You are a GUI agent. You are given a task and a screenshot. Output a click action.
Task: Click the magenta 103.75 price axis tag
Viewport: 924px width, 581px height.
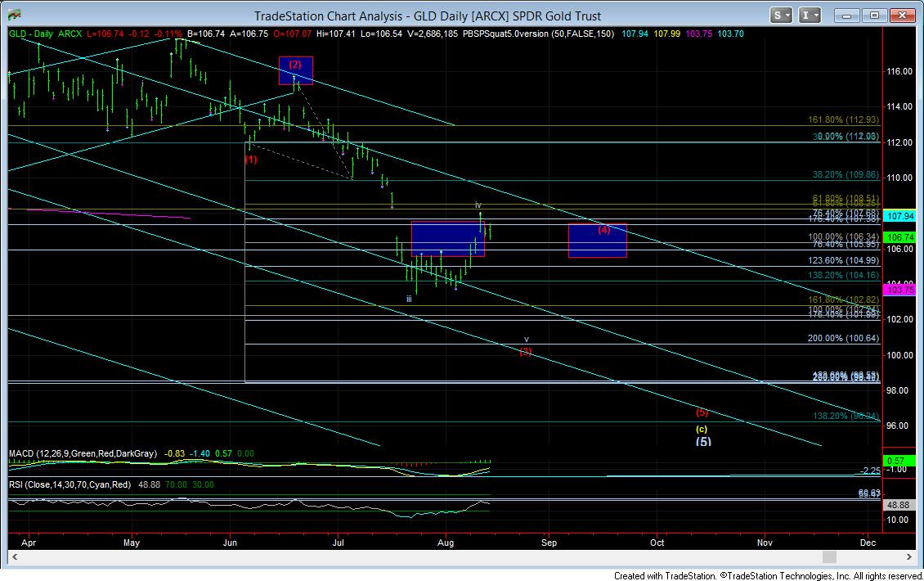900,290
